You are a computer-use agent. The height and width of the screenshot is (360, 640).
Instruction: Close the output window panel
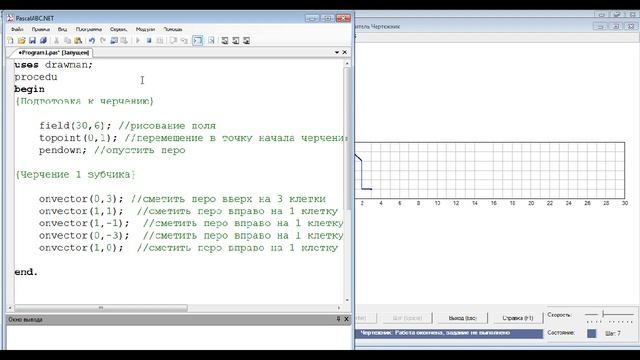[346, 319]
